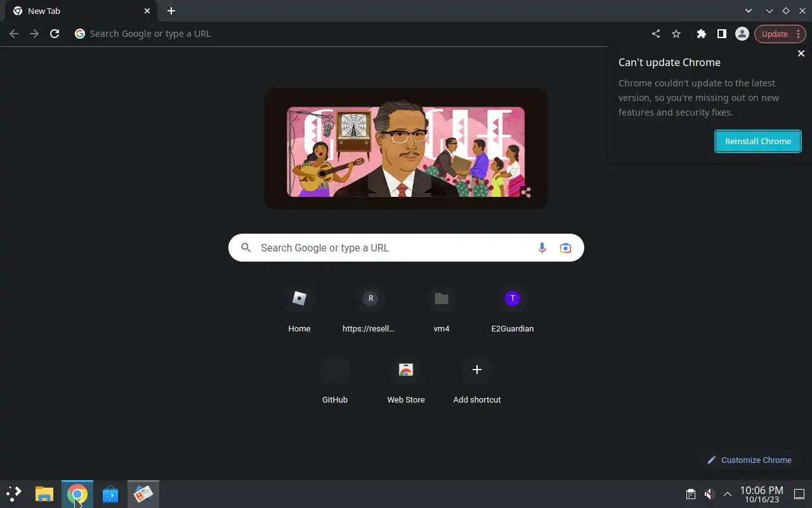Open the vm4 folder shortcut
Screen dimensions: 812x508
[x=442, y=310]
